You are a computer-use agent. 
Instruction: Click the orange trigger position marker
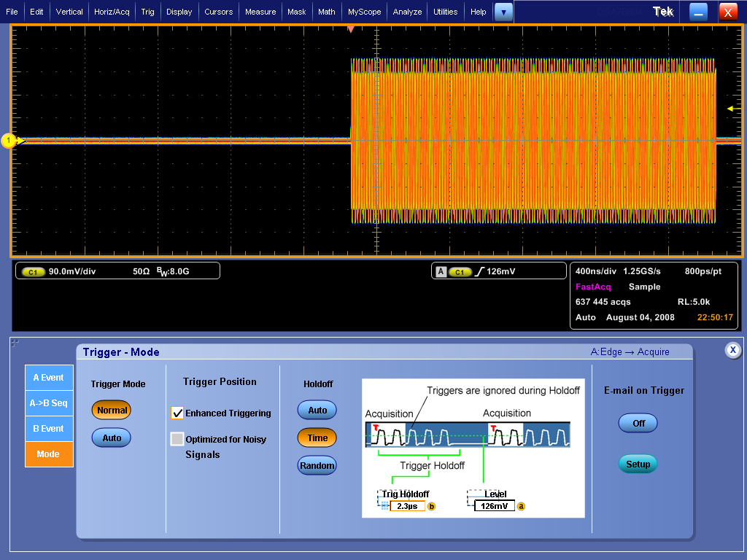coord(351,30)
